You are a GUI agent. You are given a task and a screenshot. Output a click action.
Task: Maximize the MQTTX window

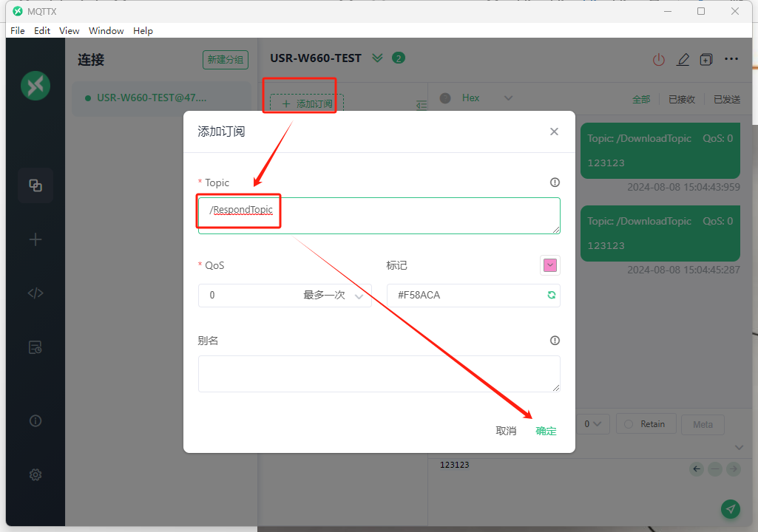coord(701,11)
